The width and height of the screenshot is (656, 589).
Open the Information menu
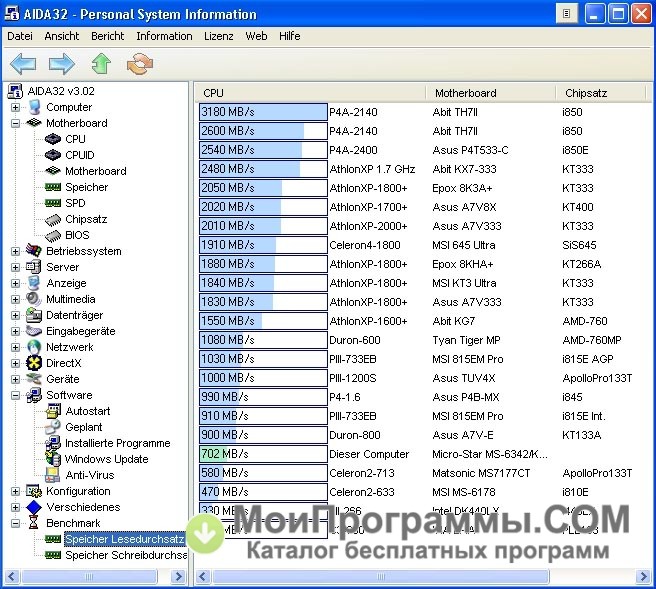164,36
